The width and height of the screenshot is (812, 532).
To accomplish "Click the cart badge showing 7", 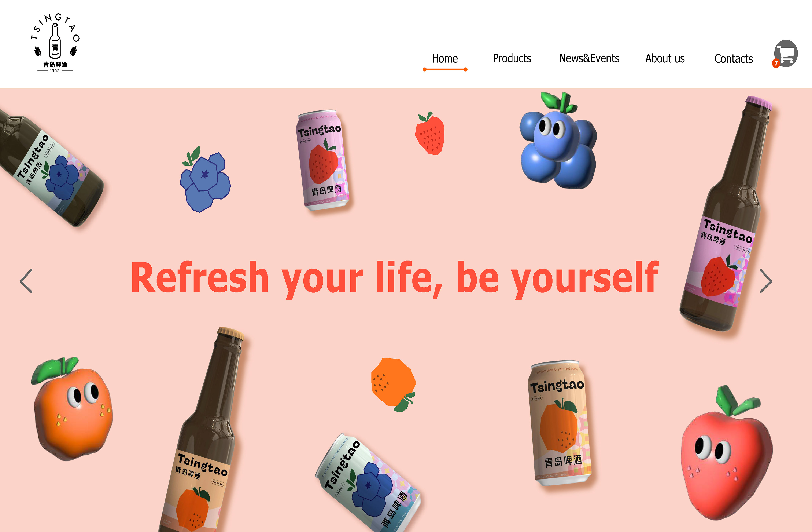I will coord(776,63).
